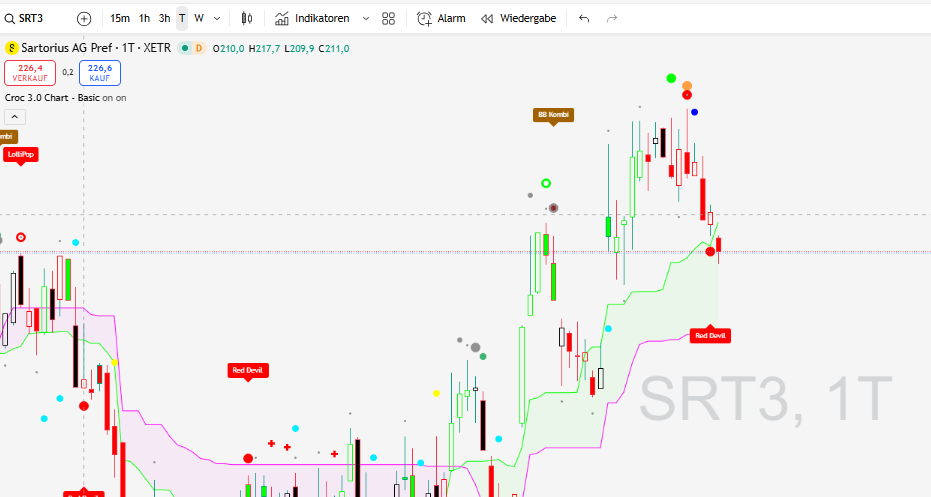
Task: Choose the 3h timeframe
Action: (164, 18)
